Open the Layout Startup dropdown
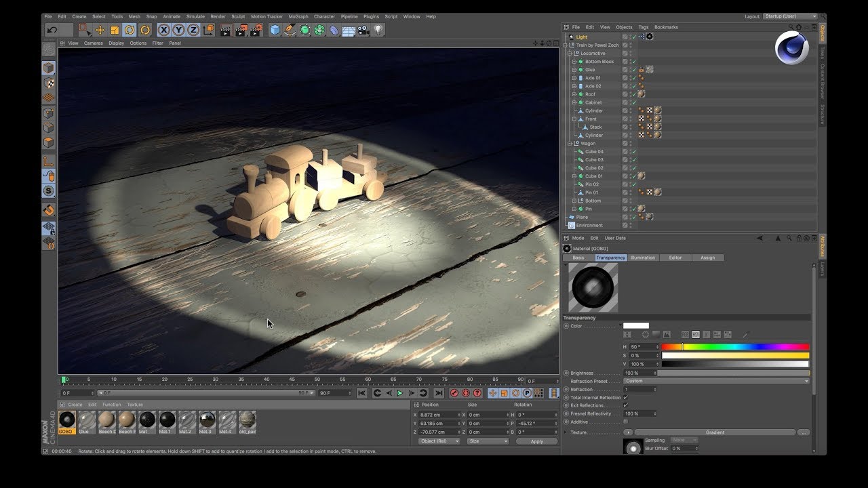This screenshot has width=868, height=488. pos(790,16)
